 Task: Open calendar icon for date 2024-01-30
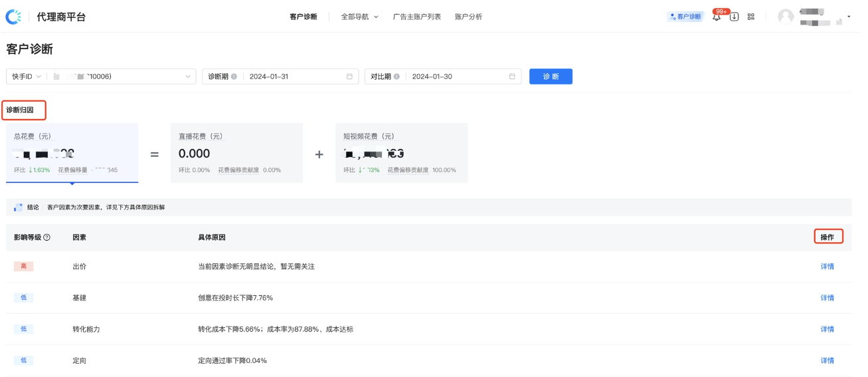pyautogui.click(x=512, y=76)
